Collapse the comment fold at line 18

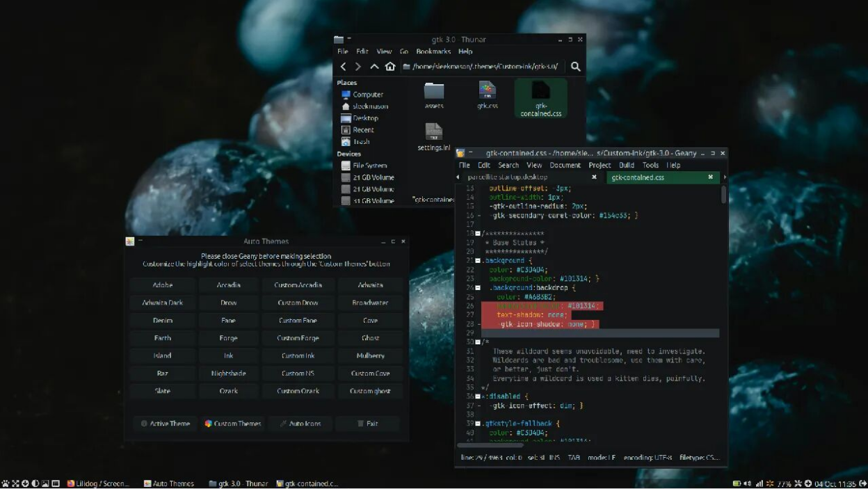[478, 234]
